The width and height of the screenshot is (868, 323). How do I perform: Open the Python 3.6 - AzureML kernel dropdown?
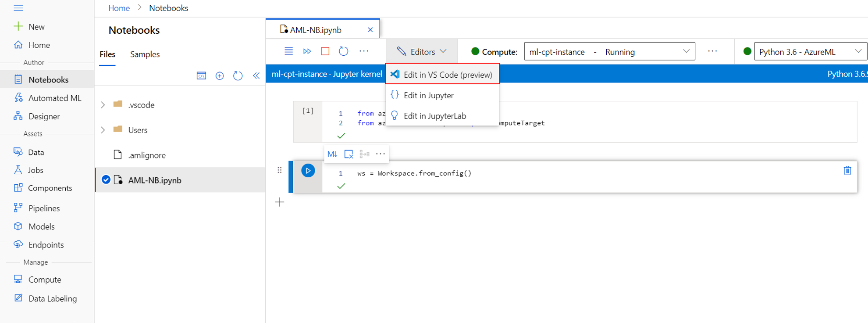pyautogui.click(x=811, y=51)
